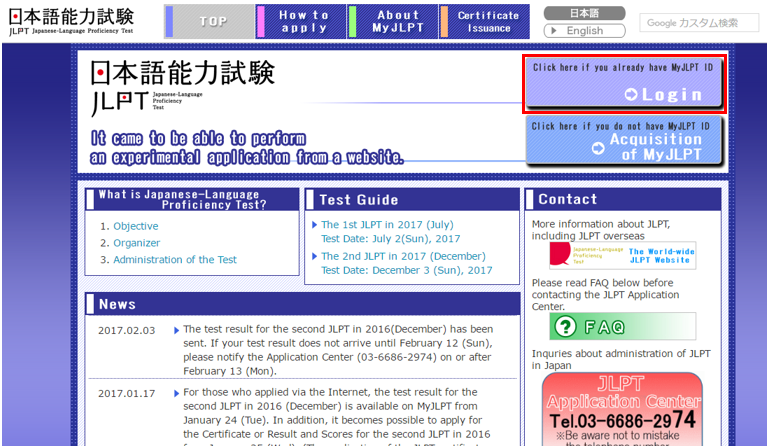Screen dimensions: 769x447
Task: Switch language to English
Action: click(584, 30)
